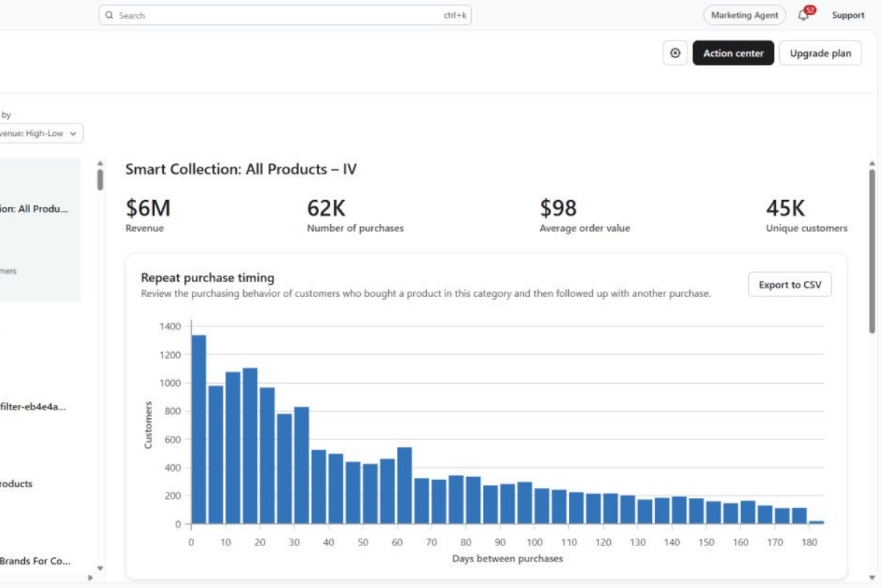Focus the Search input field
882x588 pixels.
285,15
